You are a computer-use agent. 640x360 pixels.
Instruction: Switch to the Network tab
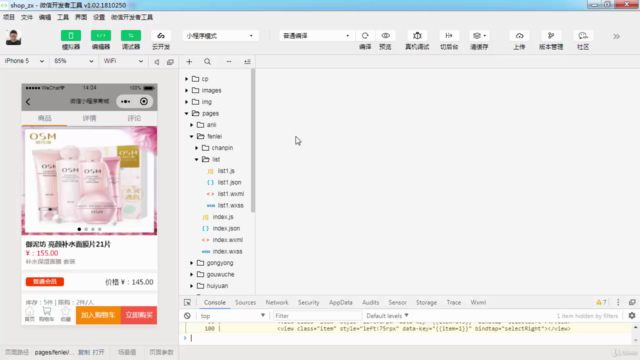(277, 302)
